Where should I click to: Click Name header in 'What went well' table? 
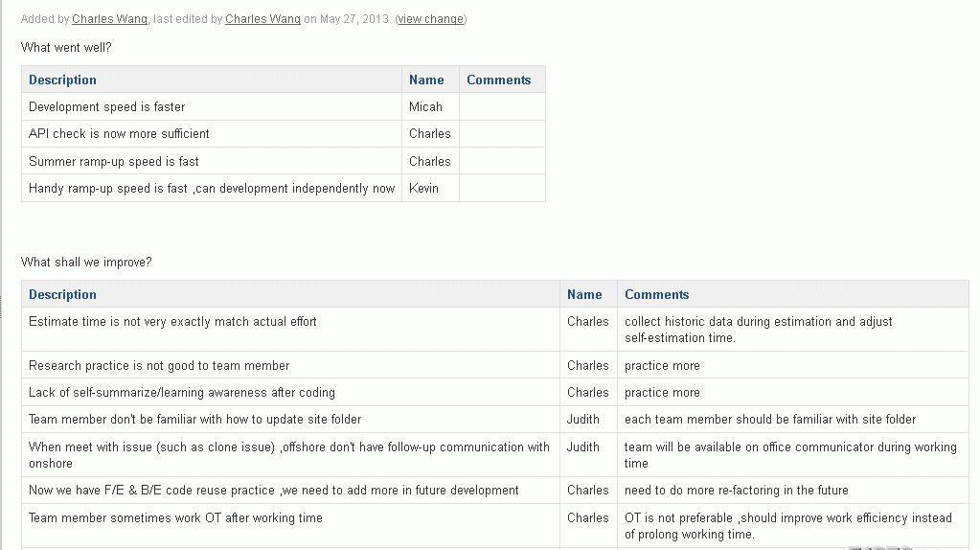tap(426, 80)
